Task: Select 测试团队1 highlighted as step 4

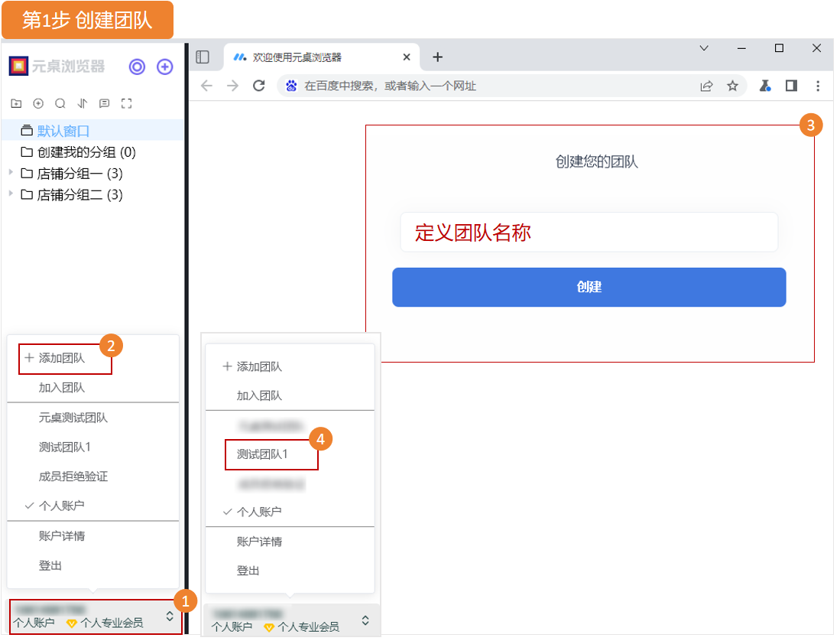Action: pyautogui.click(x=262, y=454)
